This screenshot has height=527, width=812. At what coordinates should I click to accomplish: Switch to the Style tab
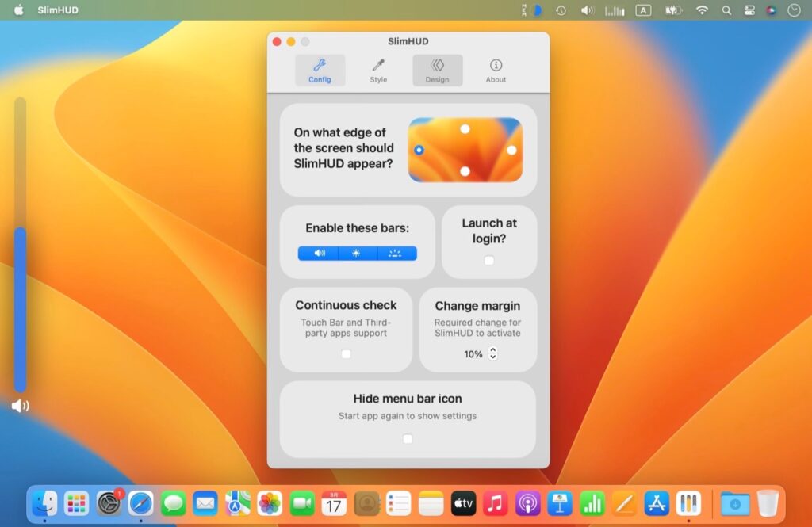click(378, 70)
